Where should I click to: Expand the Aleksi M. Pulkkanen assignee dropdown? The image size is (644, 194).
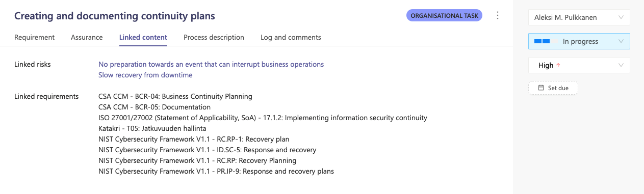(x=579, y=17)
